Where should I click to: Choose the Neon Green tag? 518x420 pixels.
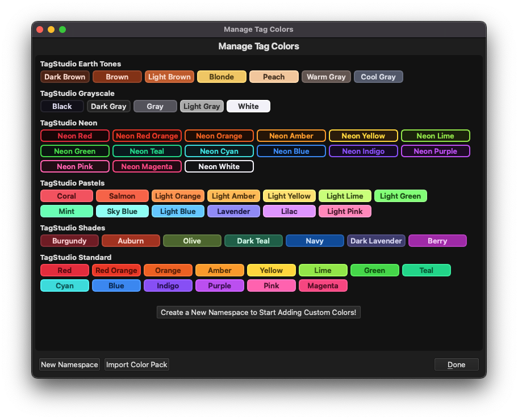coord(74,151)
